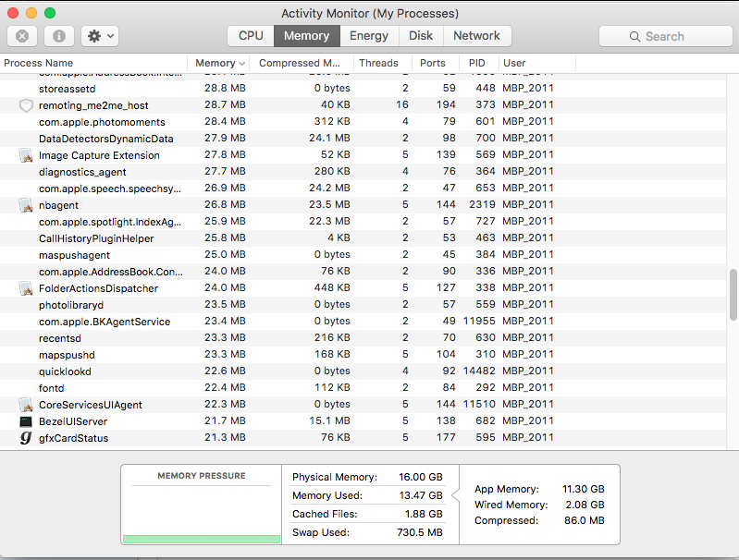Click the green zoom window button
This screenshot has height=560, width=739.
click(x=50, y=13)
